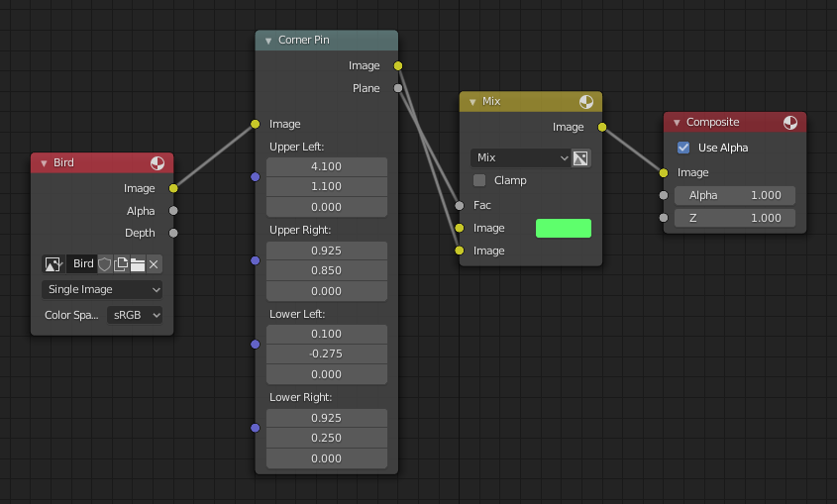
Task: Click Upper Left vector input socket
Action: [256, 176]
